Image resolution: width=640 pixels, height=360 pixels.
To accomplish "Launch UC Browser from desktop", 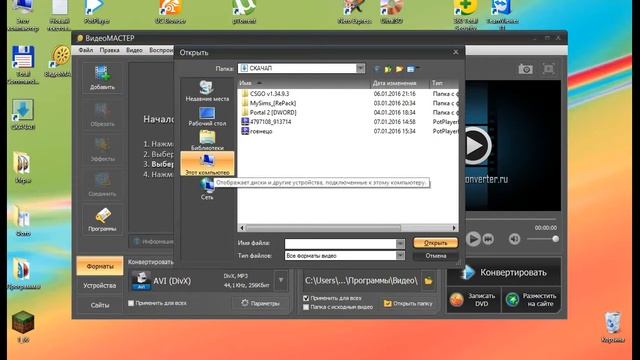I will (170, 11).
